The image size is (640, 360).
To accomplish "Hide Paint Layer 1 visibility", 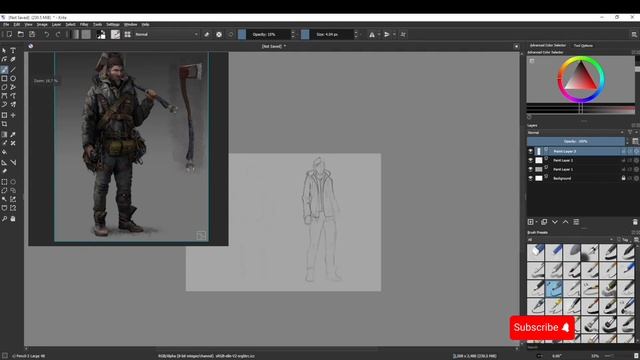I will point(531,169).
